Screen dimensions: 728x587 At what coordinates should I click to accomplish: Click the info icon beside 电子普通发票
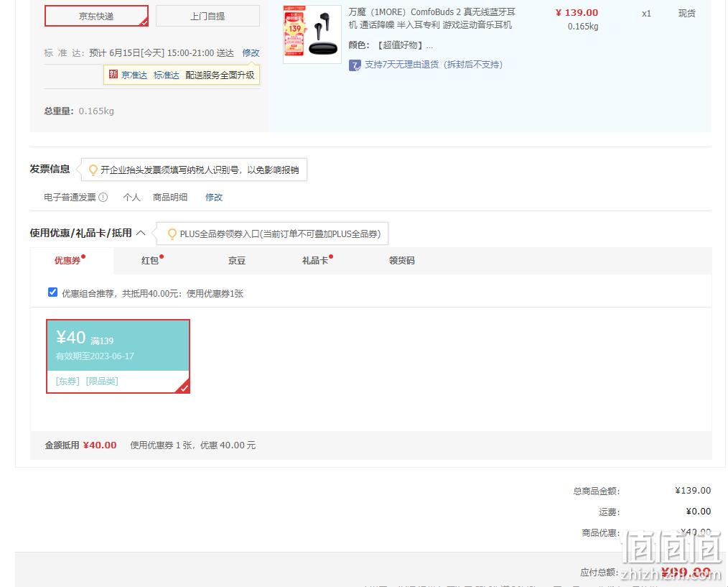click(103, 197)
